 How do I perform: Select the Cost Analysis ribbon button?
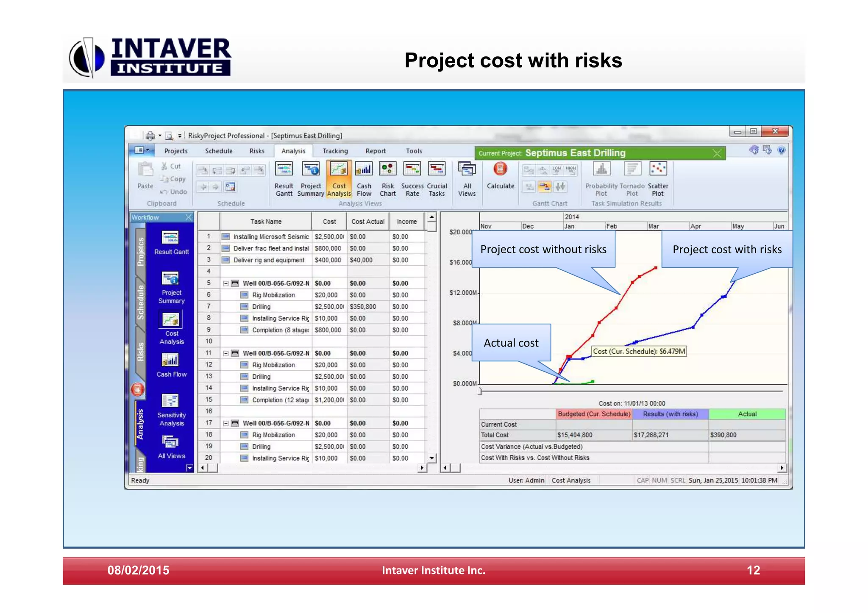[x=339, y=179]
